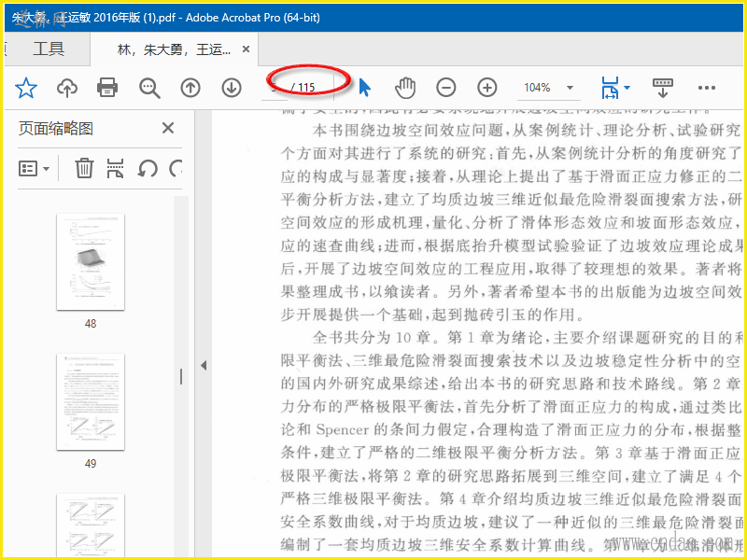Collapse the left navigation pane arrow
This screenshot has height=560, width=747.
(204, 366)
